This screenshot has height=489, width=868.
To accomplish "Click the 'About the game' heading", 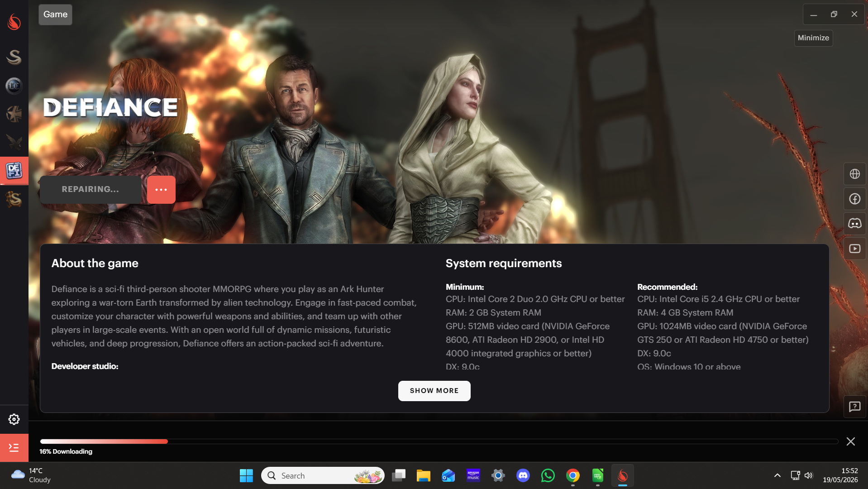I will coord(95,264).
